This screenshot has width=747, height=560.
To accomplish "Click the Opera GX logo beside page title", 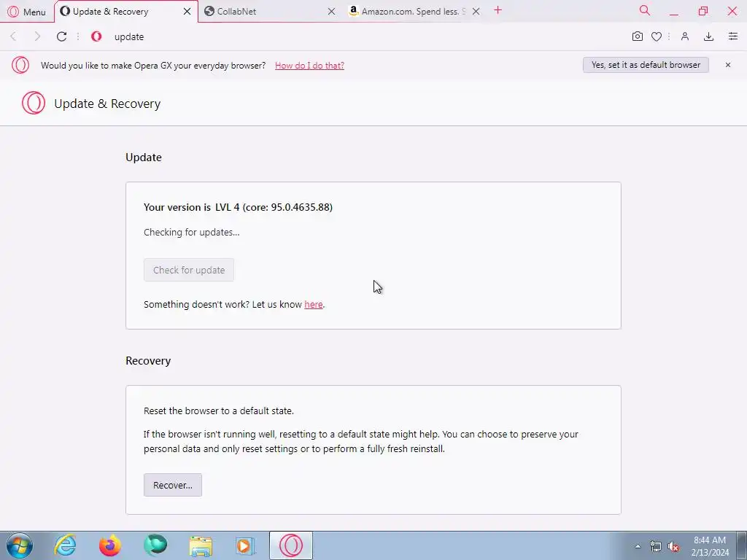I will [34, 104].
